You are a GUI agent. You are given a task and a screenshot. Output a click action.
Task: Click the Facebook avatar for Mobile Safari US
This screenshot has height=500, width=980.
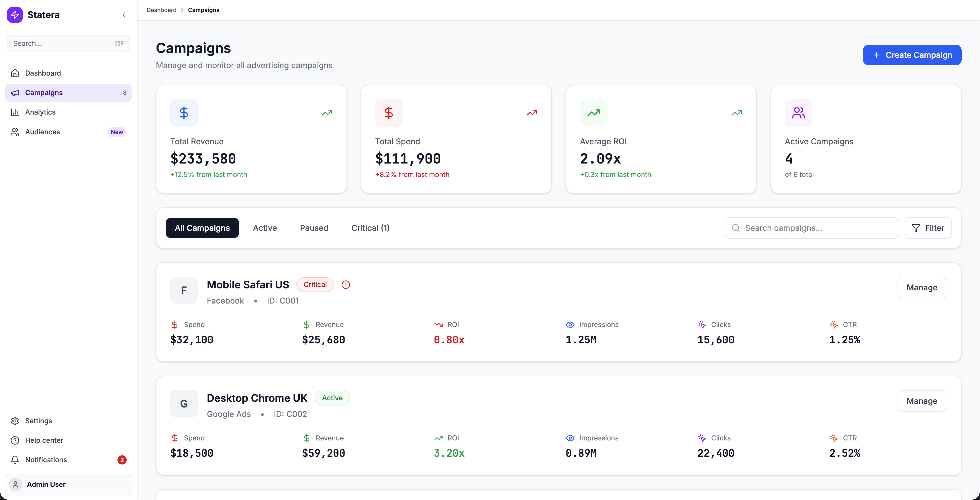tap(184, 290)
